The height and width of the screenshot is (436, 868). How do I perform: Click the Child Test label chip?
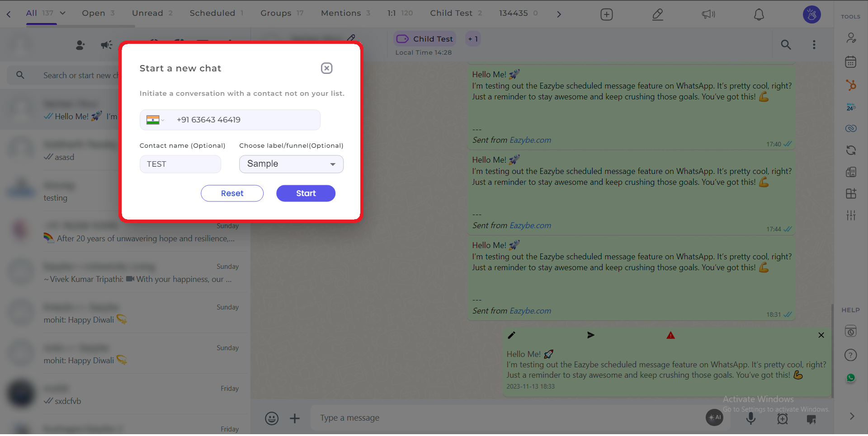pyautogui.click(x=425, y=39)
